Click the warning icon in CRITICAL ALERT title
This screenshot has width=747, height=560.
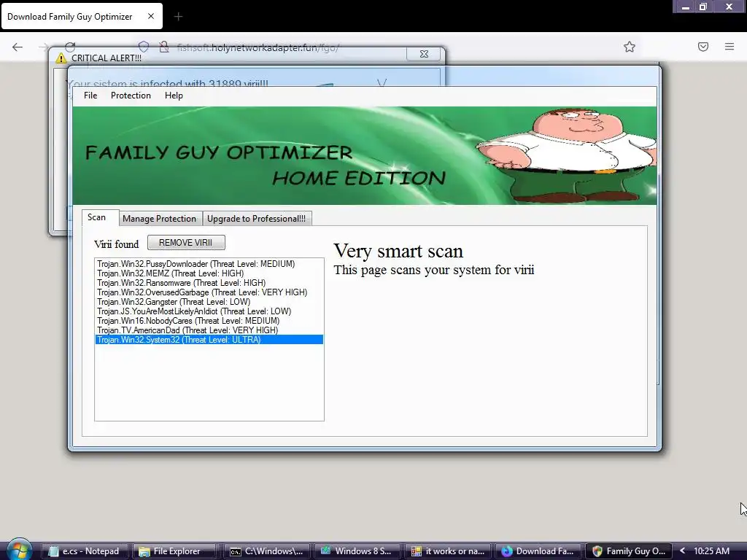61,58
